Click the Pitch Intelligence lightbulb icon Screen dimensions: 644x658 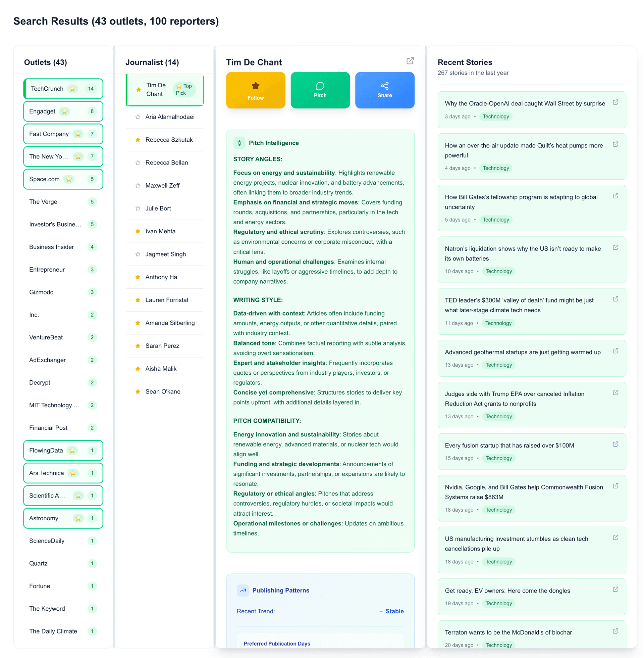click(x=239, y=143)
